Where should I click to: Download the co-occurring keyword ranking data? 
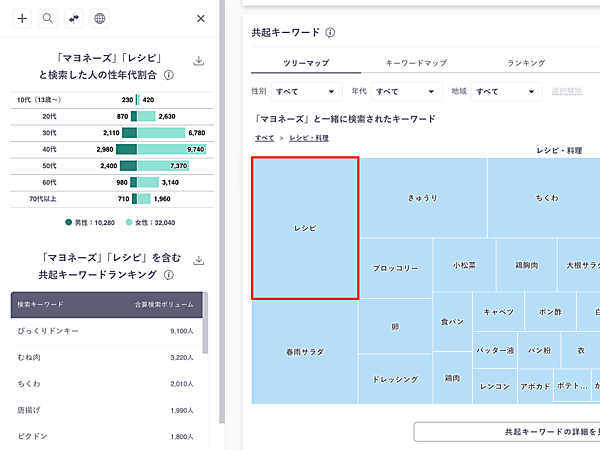(198, 260)
